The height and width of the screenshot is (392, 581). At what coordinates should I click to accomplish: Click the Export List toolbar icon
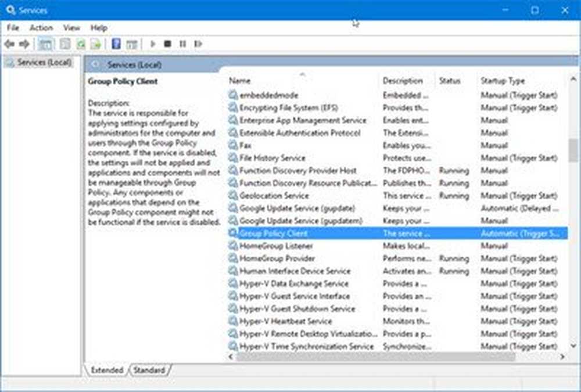click(96, 44)
